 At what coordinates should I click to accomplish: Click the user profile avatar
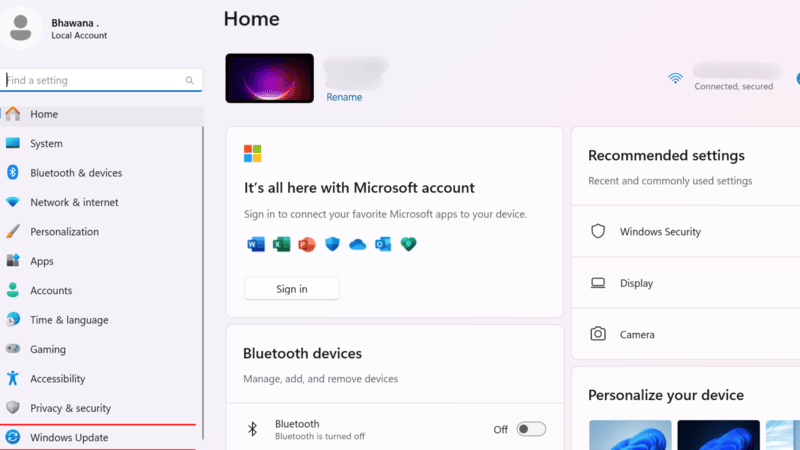[21, 28]
